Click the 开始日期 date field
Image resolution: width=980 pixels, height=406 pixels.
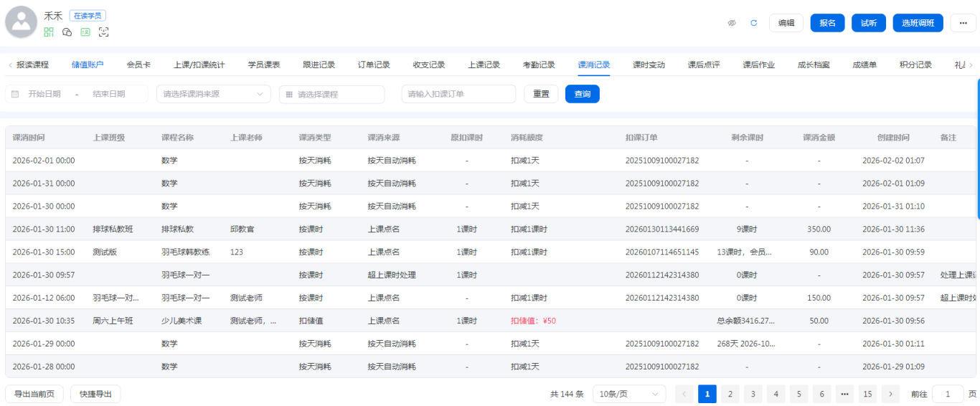pyautogui.click(x=44, y=94)
